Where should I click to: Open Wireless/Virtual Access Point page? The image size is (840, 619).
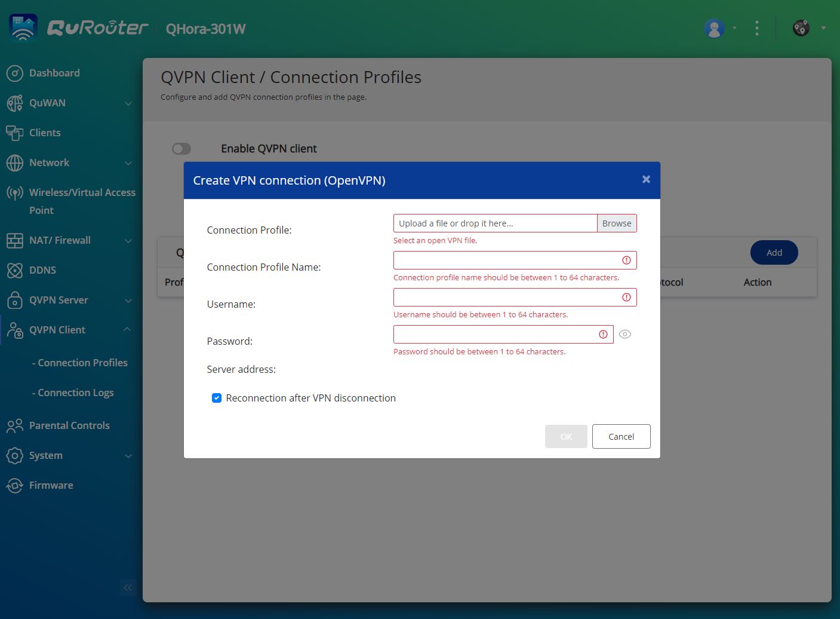click(x=82, y=201)
